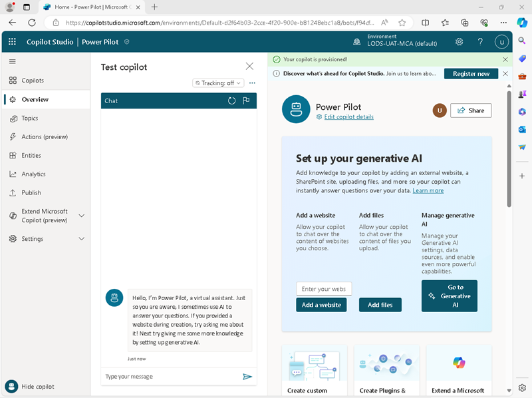
Task: Open the Tracking: off dropdown
Action: [218, 83]
